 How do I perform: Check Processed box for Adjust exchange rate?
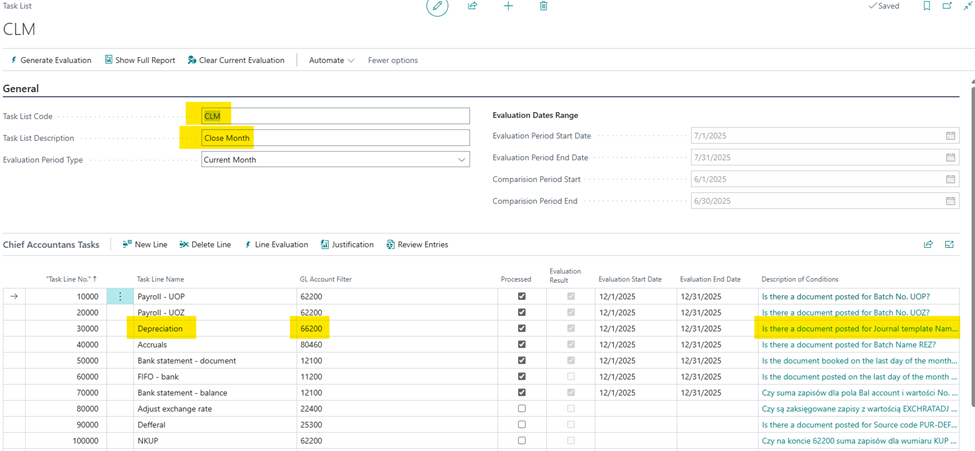click(521, 409)
